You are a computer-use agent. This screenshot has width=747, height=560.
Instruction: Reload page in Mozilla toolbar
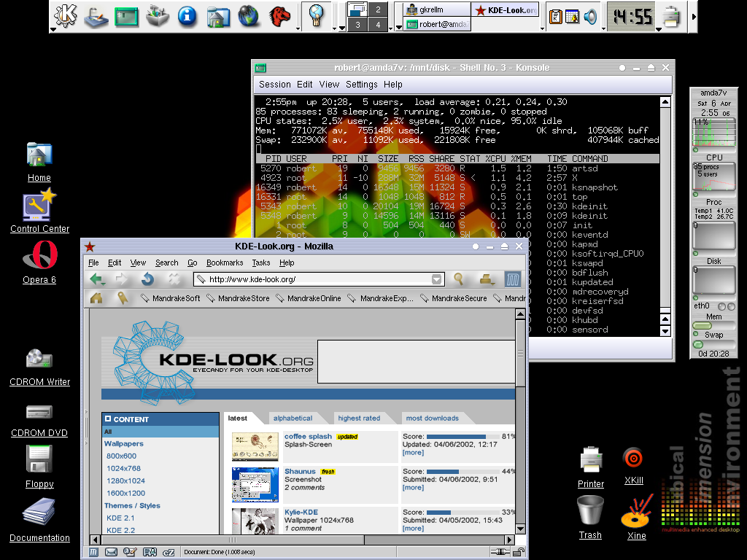(147, 279)
